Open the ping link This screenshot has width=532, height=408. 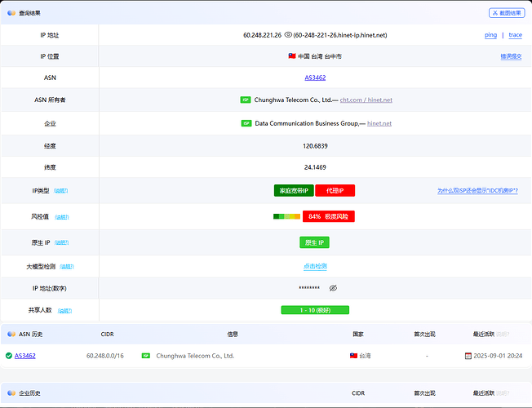point(490,35)
